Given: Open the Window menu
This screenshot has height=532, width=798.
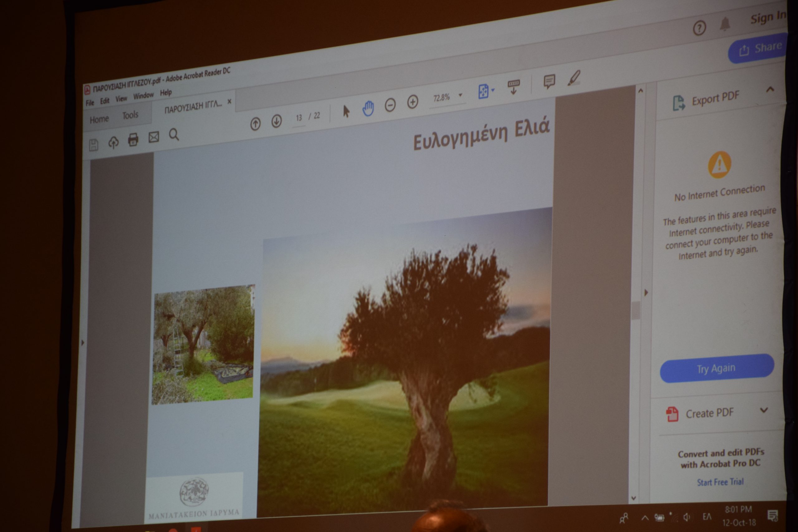Looking at the screenshot, I should click(x=143, y=96).
